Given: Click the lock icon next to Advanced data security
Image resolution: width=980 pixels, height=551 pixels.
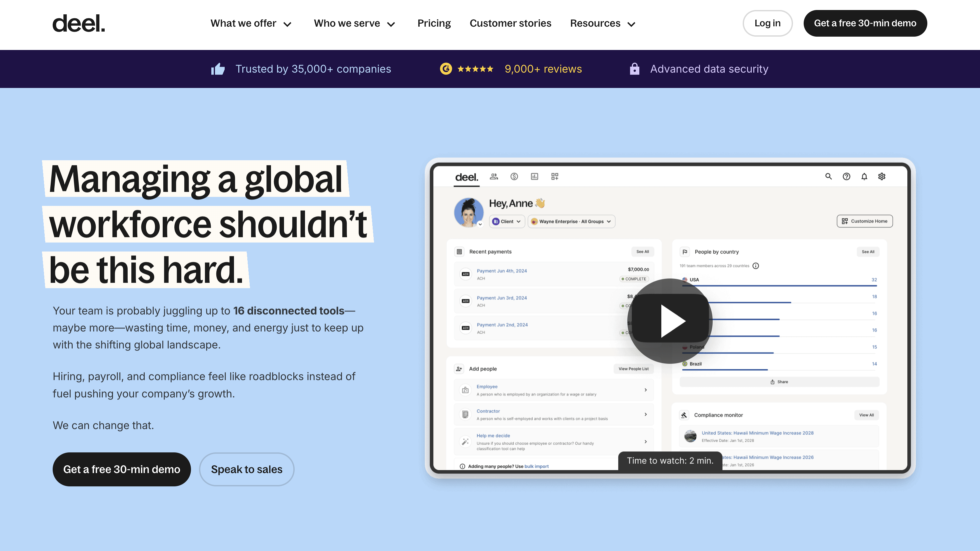Looking at the screenshot, I should point(635,69).
